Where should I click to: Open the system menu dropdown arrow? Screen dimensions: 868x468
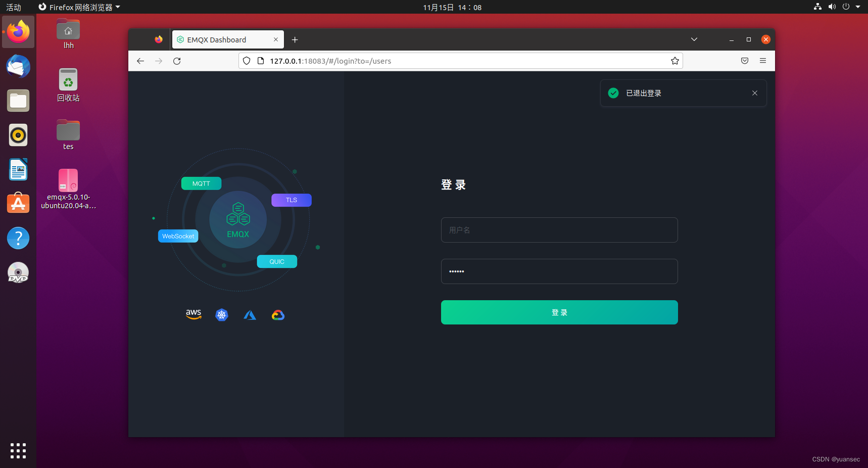858,7
